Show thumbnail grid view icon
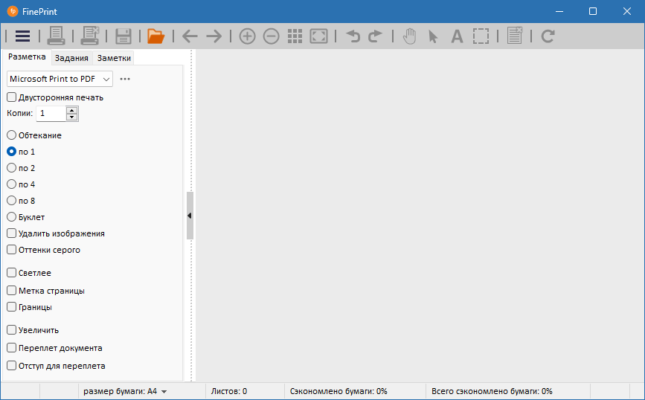This screenshot has height=400, width=645. (295, 36)
